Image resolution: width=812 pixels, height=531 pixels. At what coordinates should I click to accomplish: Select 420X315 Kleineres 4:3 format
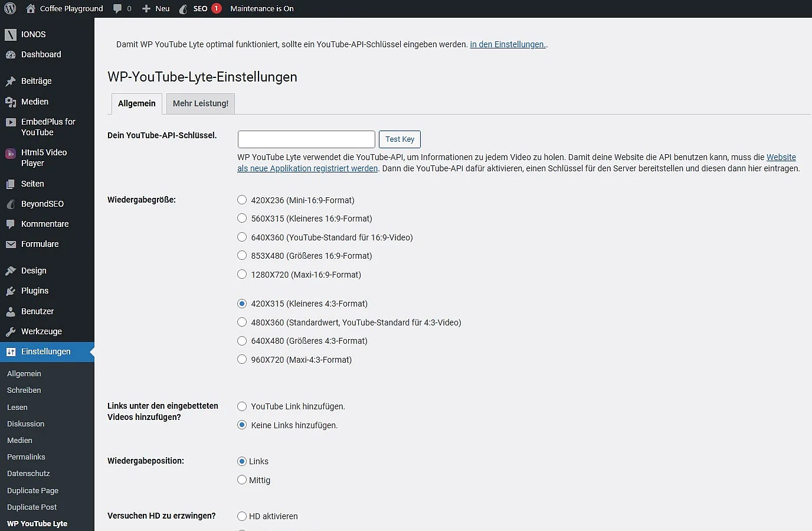tap(242, 304)
